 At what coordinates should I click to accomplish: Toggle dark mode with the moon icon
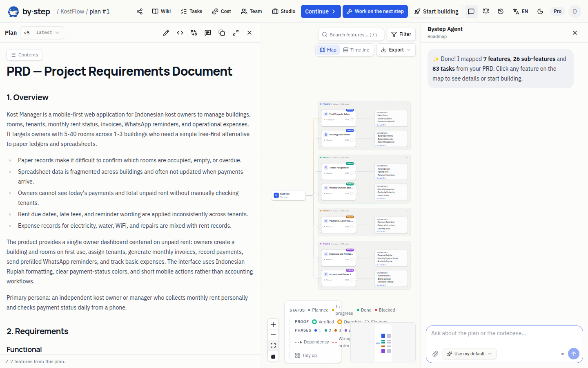point(540,11)
